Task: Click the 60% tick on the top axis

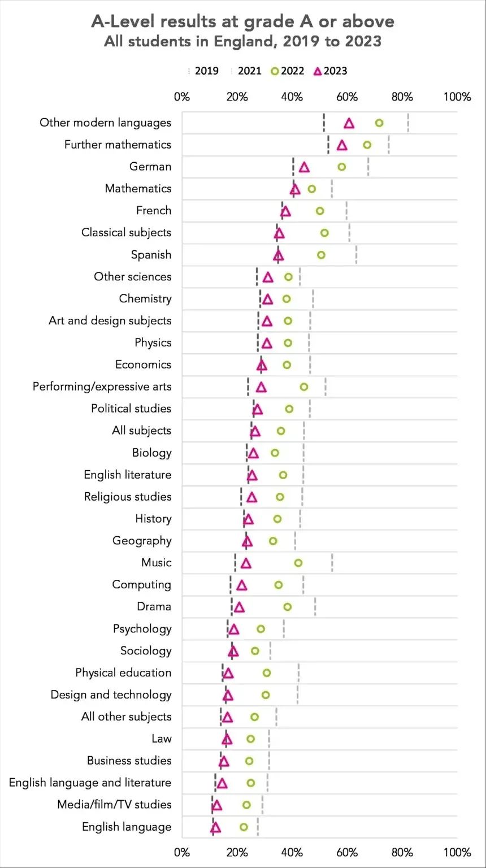Action: click(x=347, y=97)
